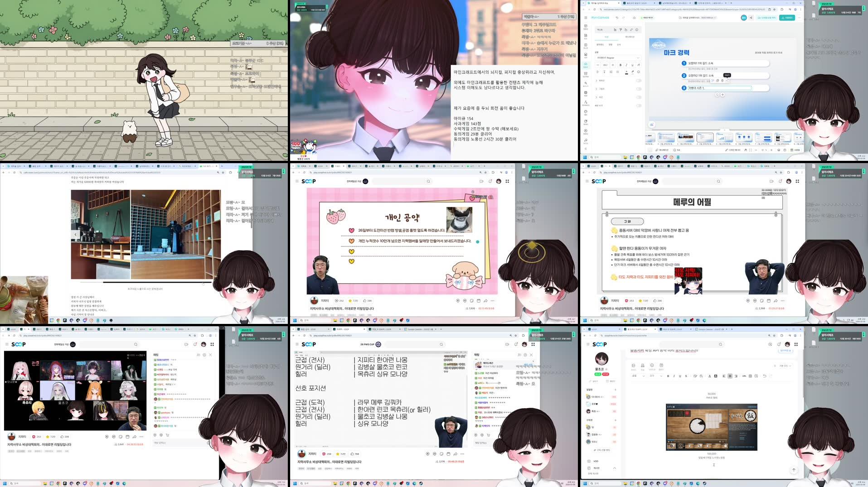The width and height of the screenshot is (868, 487).
Task: Click the undo icon in Miricanvas toolbar
Action: pyautogui.click(x=617, y=18)
